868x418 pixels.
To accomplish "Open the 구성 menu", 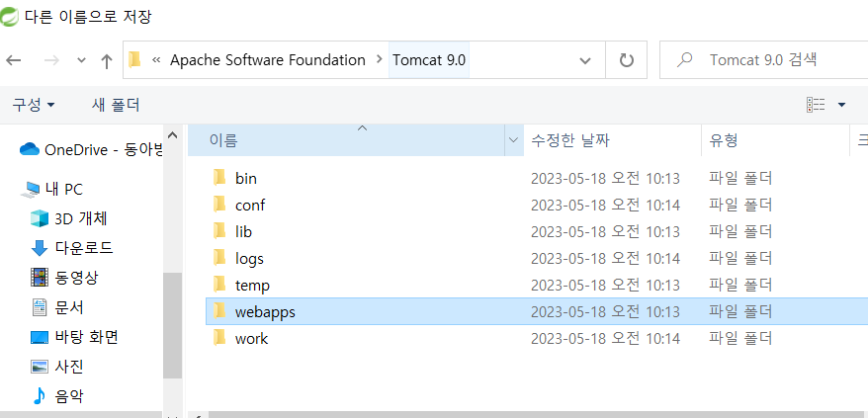I will tap(34, 105).
